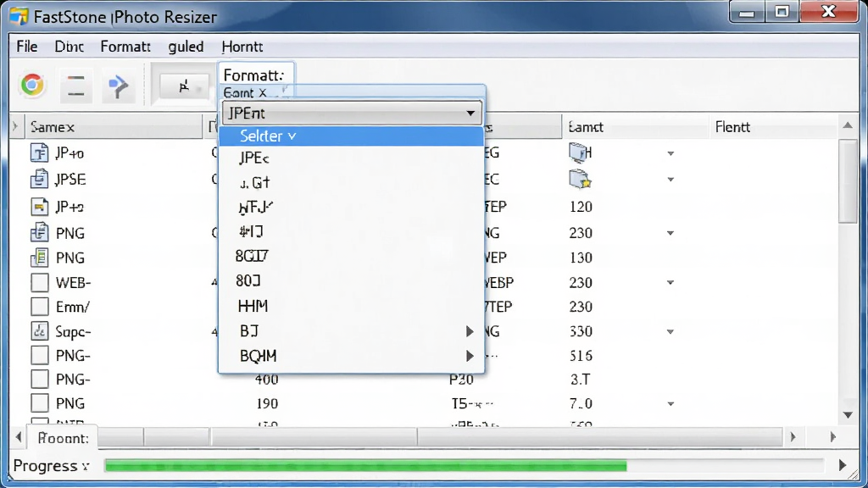Click the FastStone app icon in title bar

[x=19, y=16]
